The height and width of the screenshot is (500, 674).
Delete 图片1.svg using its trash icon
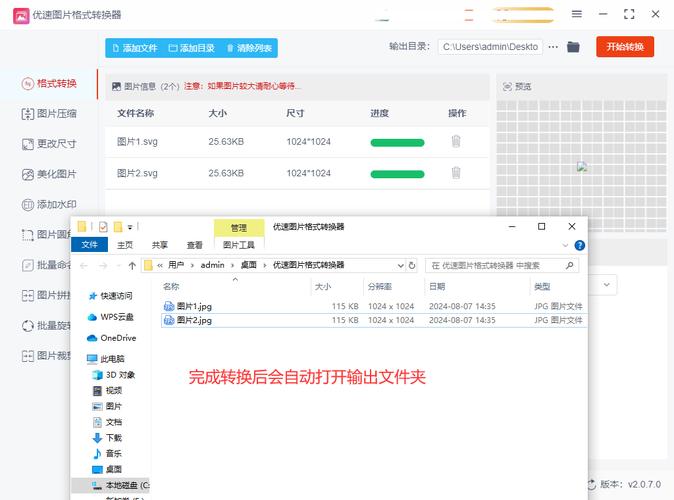pyautogui.click(x=456, y=141)
